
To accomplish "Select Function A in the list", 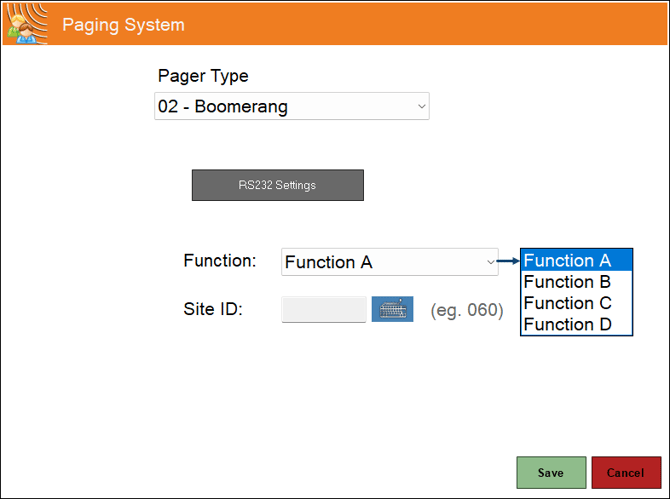I will coord(575,261).
